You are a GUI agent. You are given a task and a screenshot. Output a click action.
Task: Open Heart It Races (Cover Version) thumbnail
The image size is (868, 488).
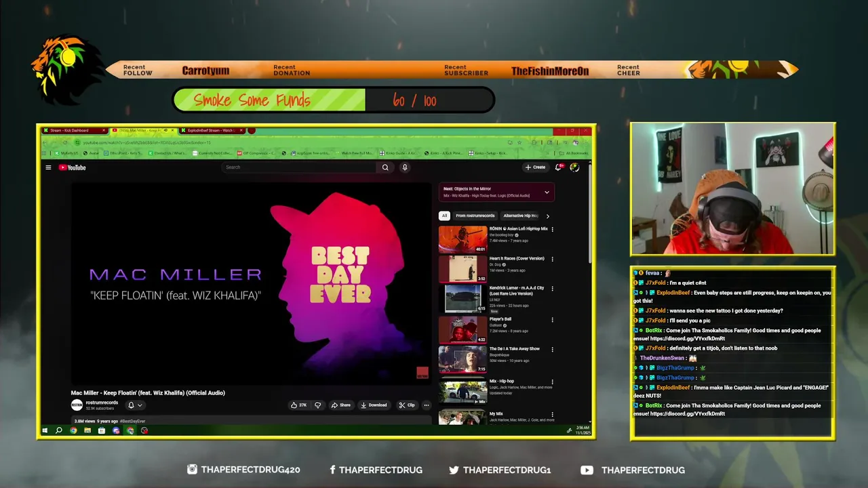[x=462, y=268]
